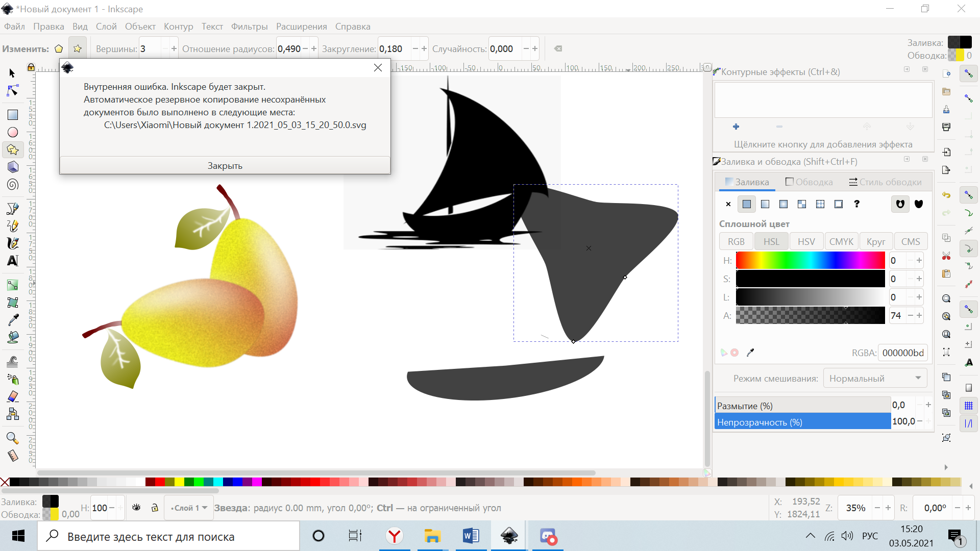Toggle current layer visibility eye
The image size is (980, 551).
(136, 508)
